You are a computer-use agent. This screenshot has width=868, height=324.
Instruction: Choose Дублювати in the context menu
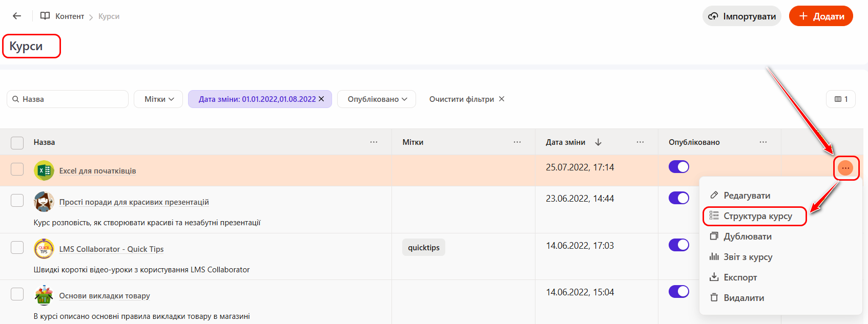(x=747, y=236)
